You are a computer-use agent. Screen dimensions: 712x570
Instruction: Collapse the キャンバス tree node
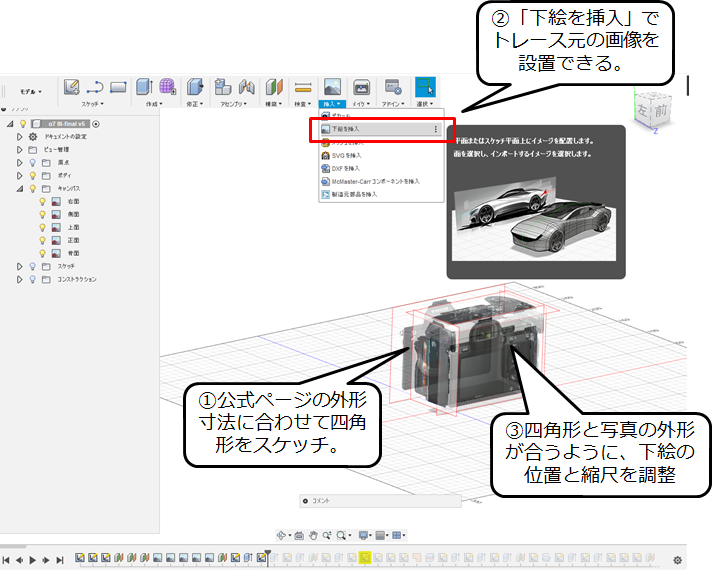20,188
